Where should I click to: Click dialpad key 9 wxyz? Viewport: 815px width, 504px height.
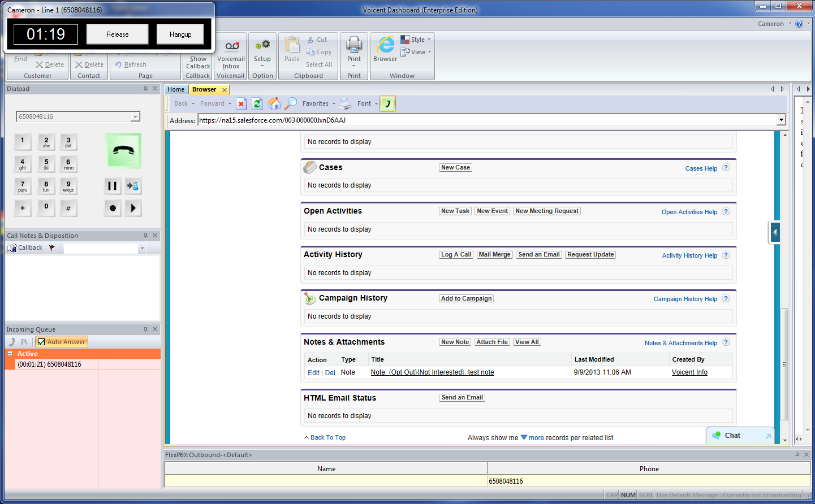pos(68,186)
